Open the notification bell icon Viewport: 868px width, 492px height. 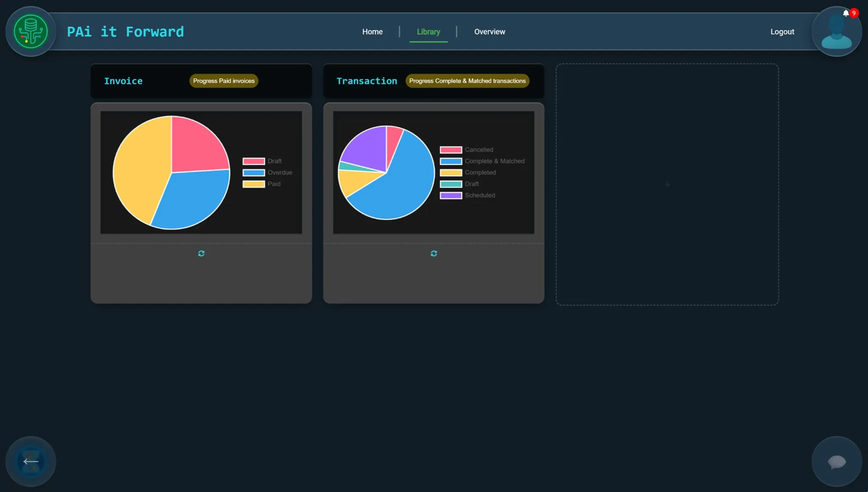coord(846,13)
